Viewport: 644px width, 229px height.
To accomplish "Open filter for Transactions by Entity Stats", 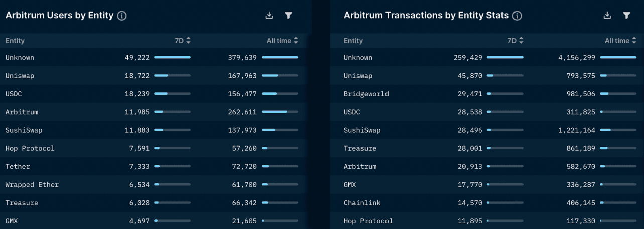I will point(626,16).
